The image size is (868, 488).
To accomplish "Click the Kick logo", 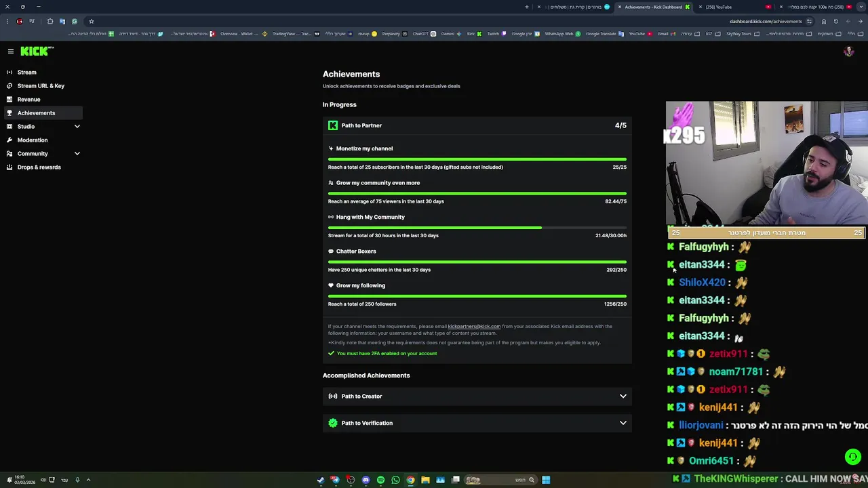I will pos(37,51).
